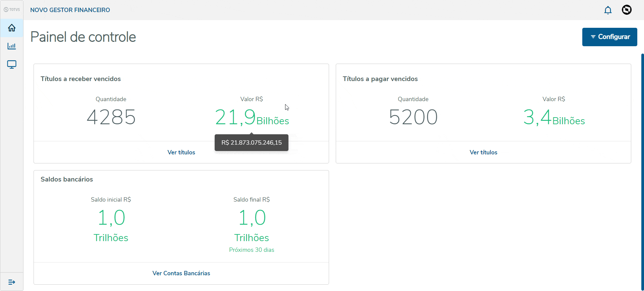Click the monitor icon in the sidebar
This screenshot has width=644, height=291.
pos(12,64)
